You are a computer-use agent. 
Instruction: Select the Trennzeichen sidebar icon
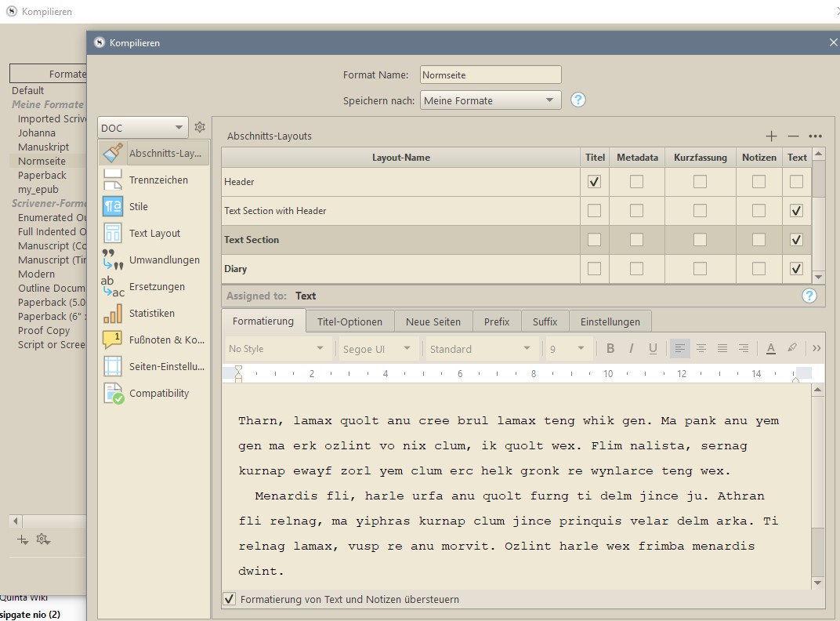click(113, 180)
